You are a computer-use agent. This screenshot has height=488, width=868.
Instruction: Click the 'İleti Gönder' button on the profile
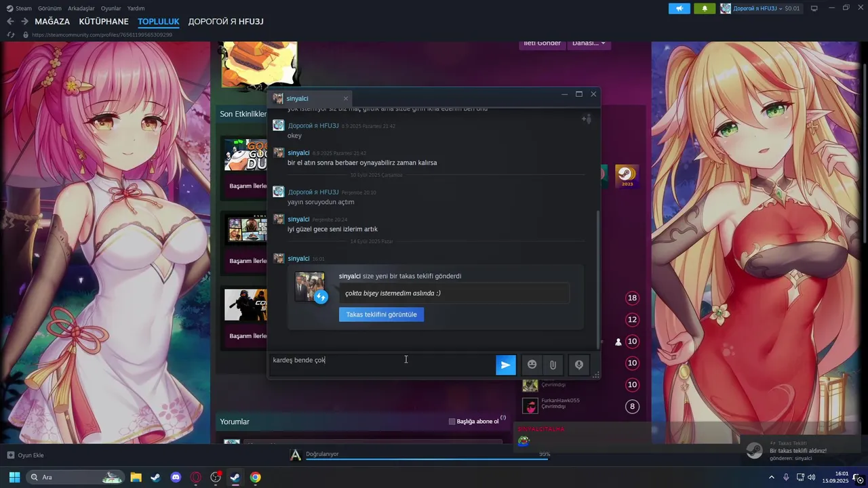(542, 43)
